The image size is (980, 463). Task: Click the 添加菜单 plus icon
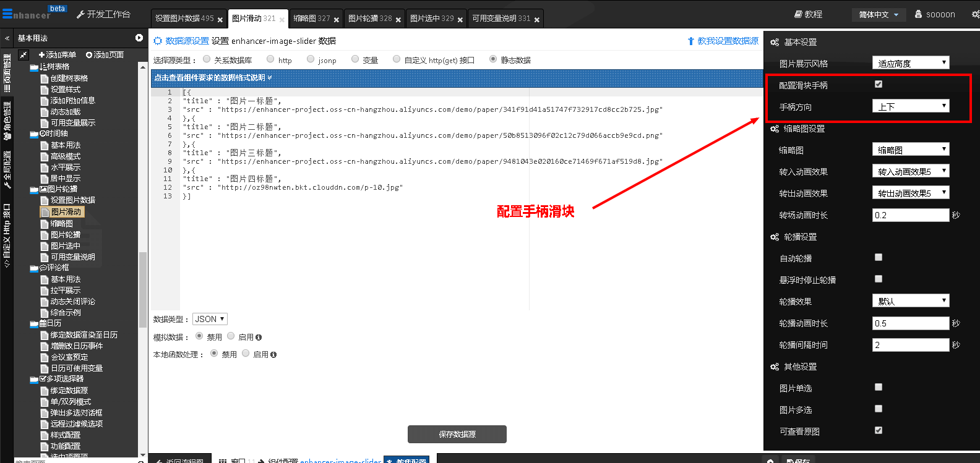pyautogui.click(x=41, y=55)
